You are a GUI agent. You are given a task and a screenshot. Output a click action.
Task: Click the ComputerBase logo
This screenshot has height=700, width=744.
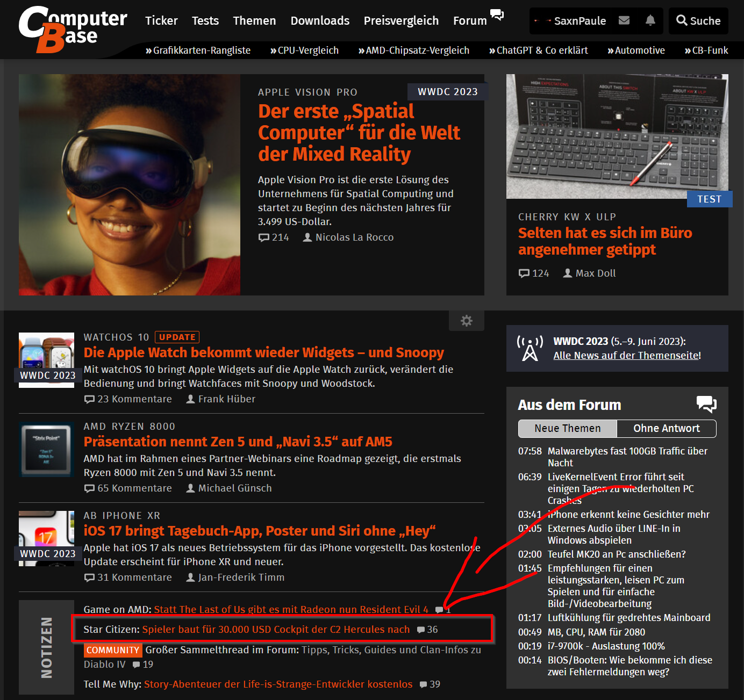tap(73, 30)
